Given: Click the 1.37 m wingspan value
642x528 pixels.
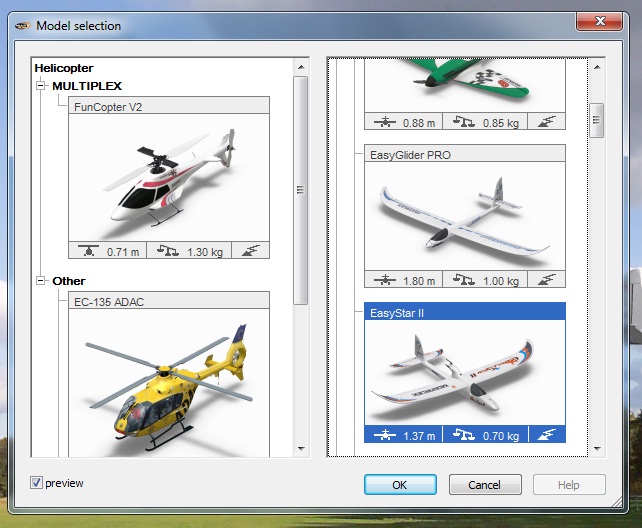Looking at the screenshot, I should [x=419, y=436].
